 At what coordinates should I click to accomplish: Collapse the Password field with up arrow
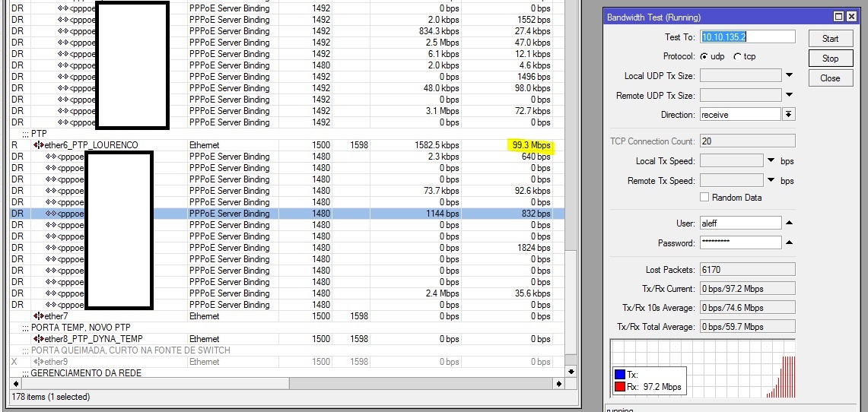[789, 242]
